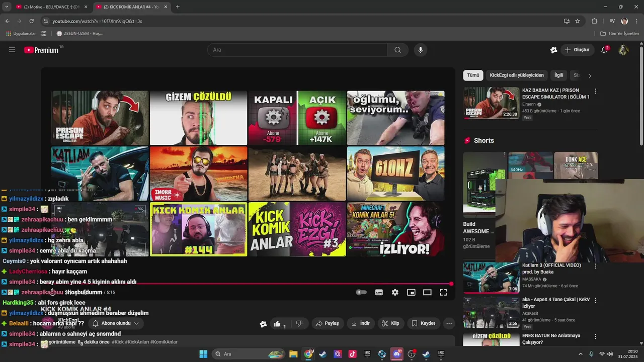
Task: Expand the Abone olundu subscription dropdown
Action: coord(116,323)
